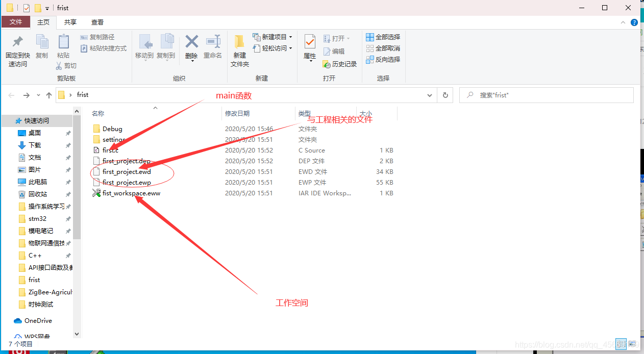Screen dimensions: 644x354
Task: Refresh the folder view
Action: click(x=445, y=95)
